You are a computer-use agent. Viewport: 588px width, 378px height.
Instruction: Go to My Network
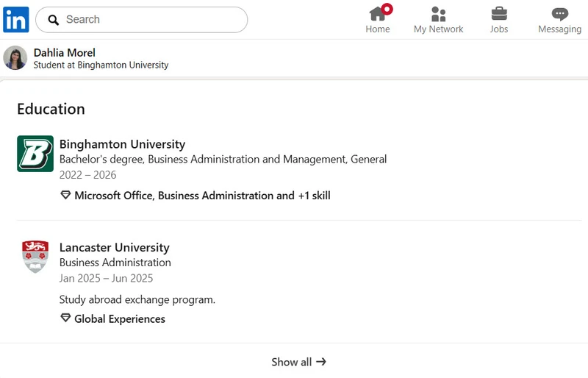pos(438,20)
